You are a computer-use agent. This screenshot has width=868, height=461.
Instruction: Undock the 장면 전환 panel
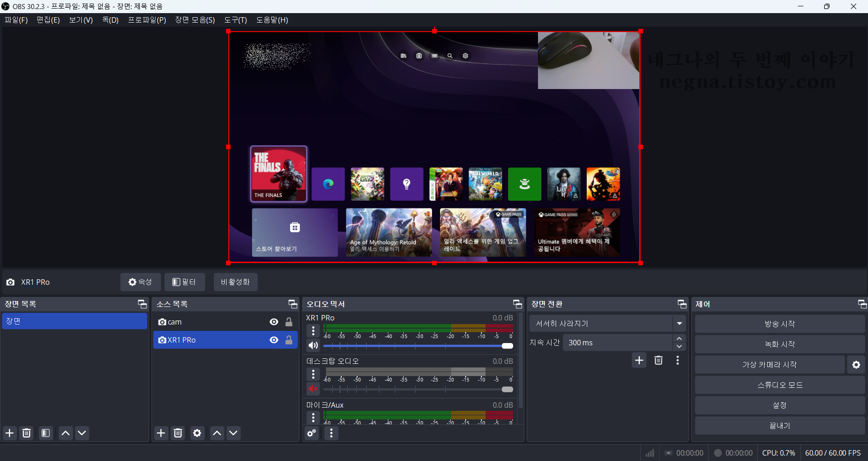pyautogui.click(x=682, y=304)
